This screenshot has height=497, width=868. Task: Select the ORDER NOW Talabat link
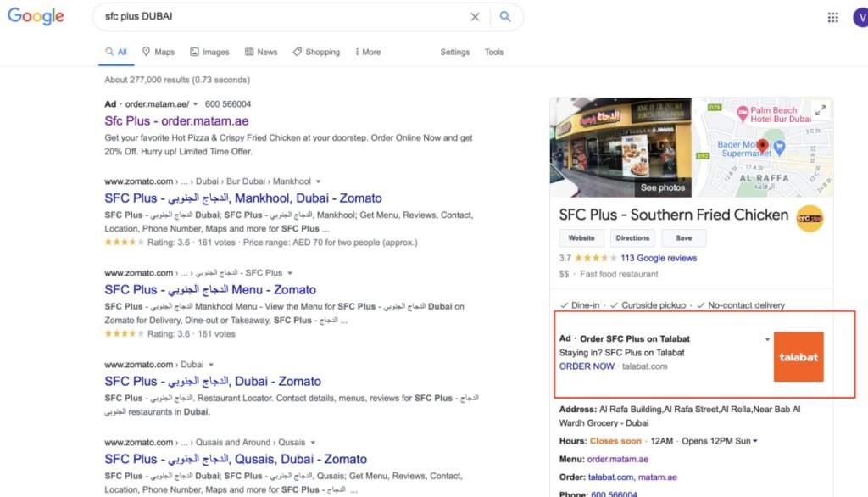click(587, 366)
